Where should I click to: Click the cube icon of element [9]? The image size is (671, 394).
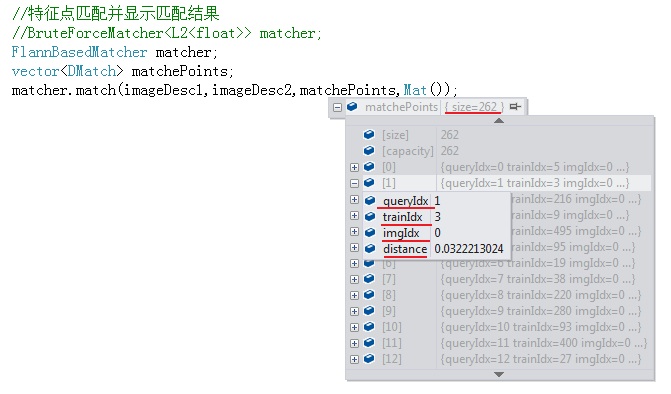point(369,311)
